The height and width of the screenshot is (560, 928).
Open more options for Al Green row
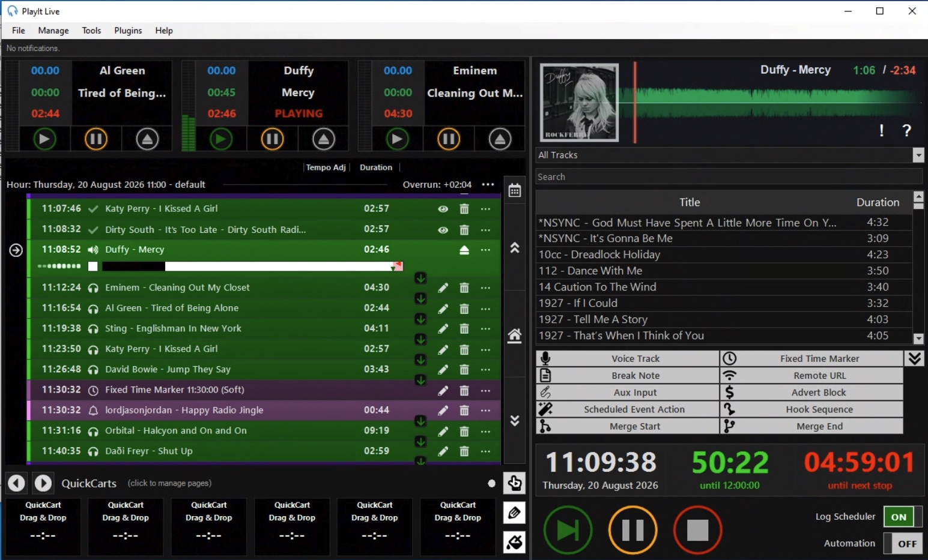point(485,309)
